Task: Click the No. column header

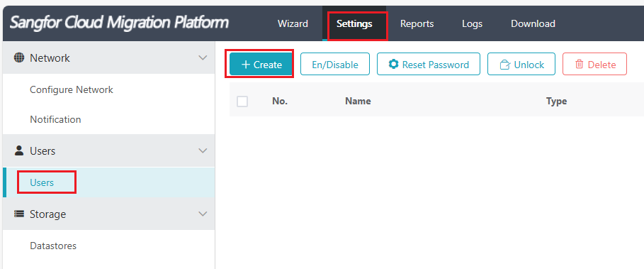Action: [x=280, y=101]
